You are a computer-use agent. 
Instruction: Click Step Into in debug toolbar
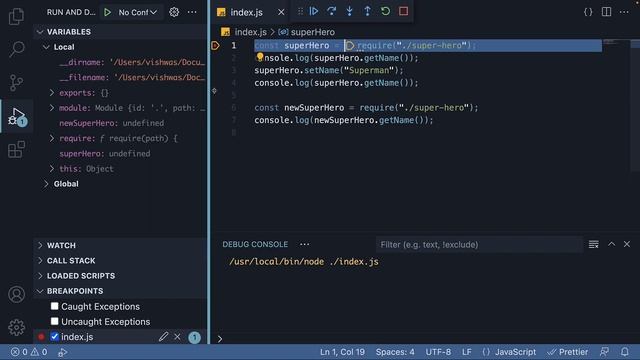[349, 11]
